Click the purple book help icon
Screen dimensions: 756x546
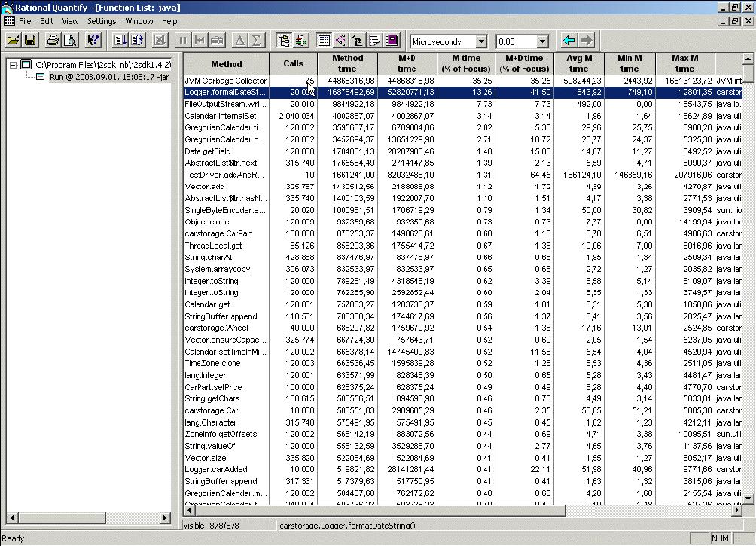pyautogui.click(x=392, y=41)
